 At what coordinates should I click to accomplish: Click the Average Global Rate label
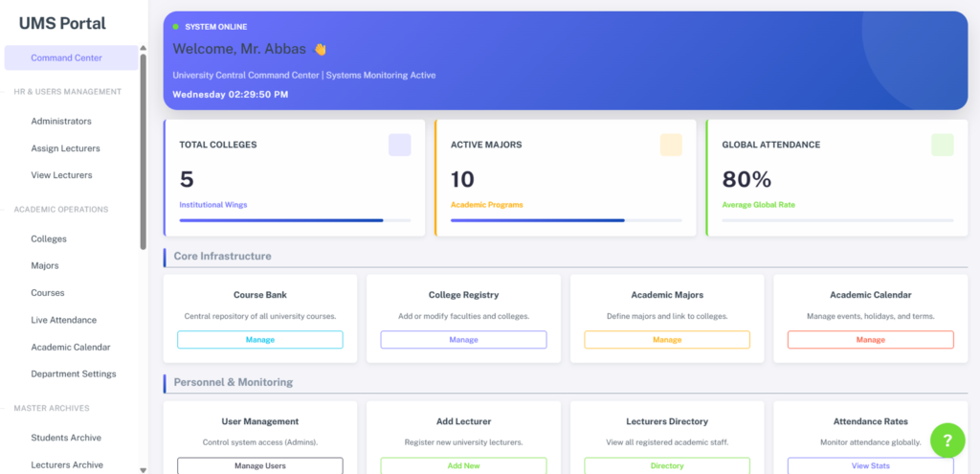[x=759, y=205]
